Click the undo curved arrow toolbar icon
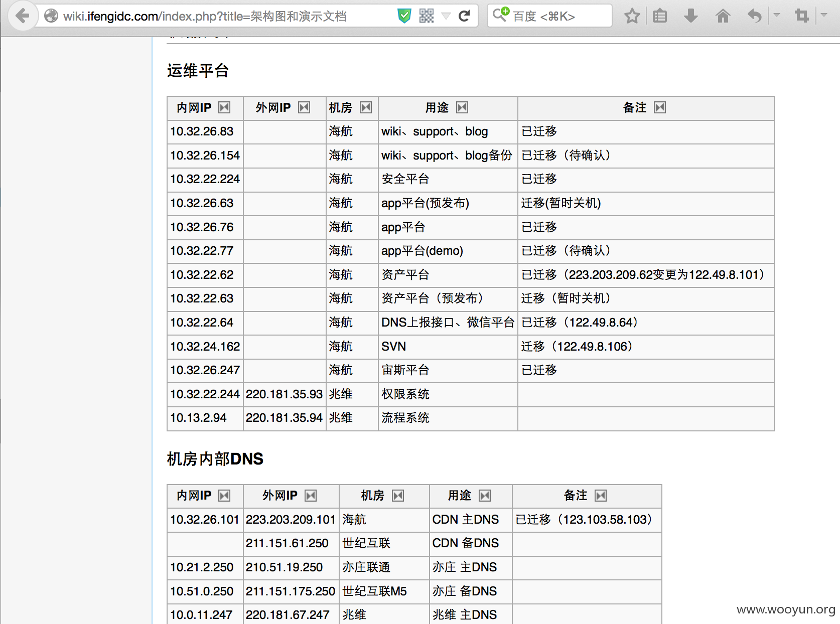The width and height of the screenshot is (840, 624). 754,16
